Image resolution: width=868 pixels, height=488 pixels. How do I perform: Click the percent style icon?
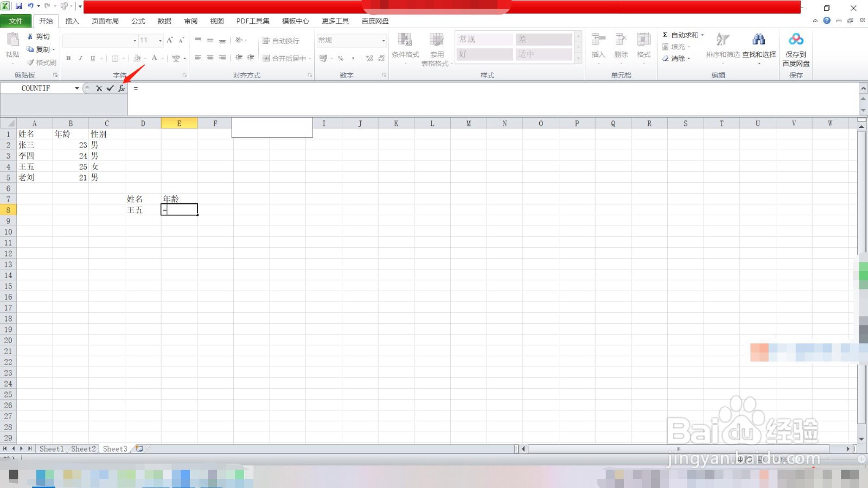341,58
